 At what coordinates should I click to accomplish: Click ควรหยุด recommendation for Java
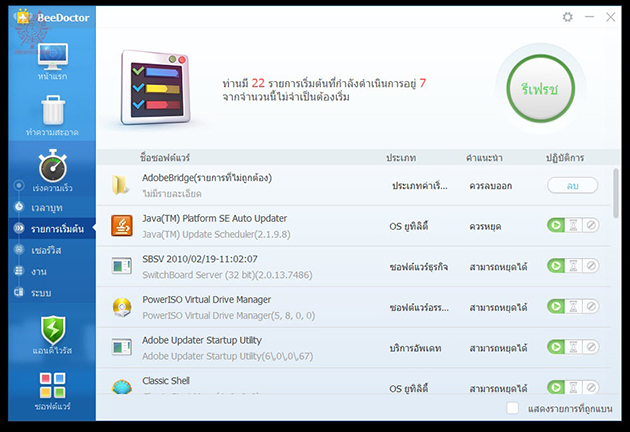click(x=485, y=226)
